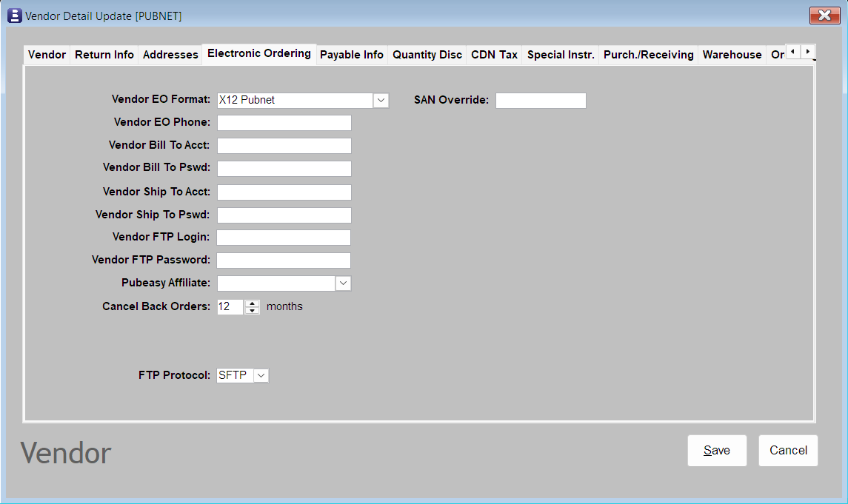Increment Cancel Back Orders months with up arrow
The image size is (848, 504).
point(252,303)
